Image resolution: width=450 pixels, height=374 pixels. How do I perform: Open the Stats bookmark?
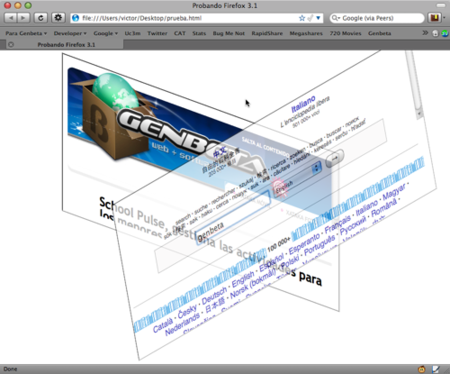[x=199, y=33]
